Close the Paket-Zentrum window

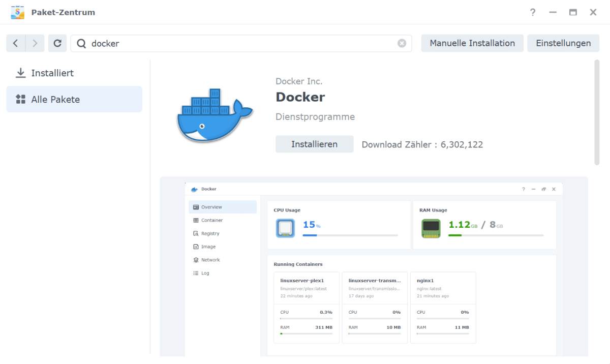(593, 12)
